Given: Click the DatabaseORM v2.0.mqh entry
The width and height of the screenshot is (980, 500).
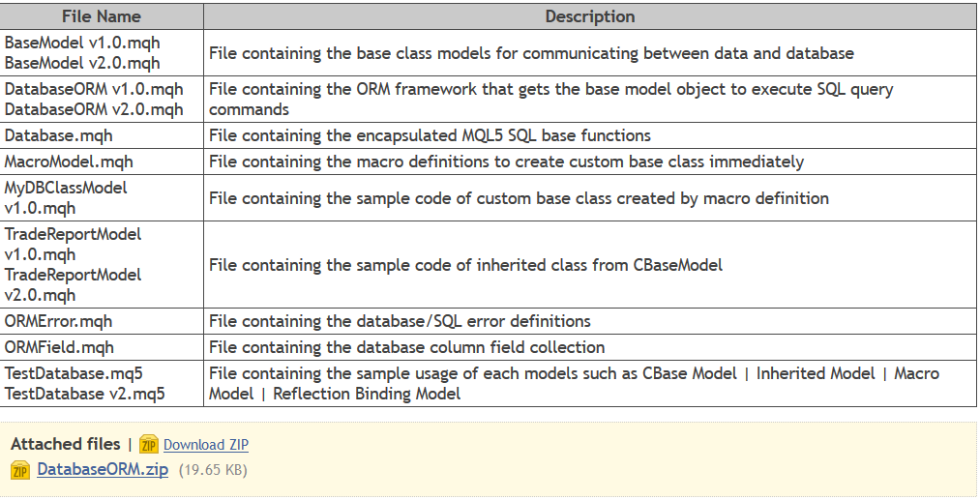Looking at the screenshot, I should [94, 109].
